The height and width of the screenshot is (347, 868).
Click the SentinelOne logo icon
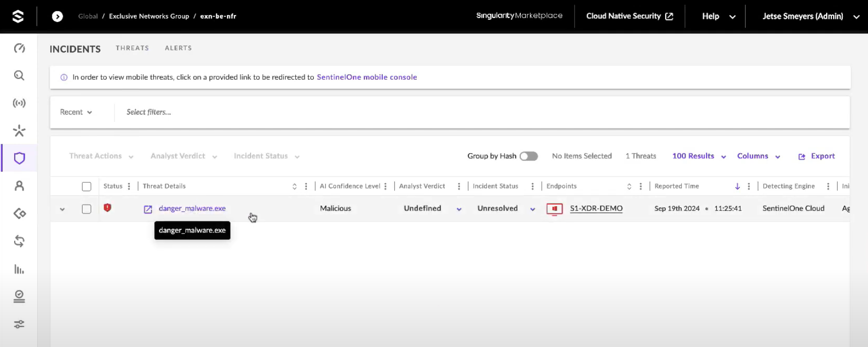(x=18, y=16)
